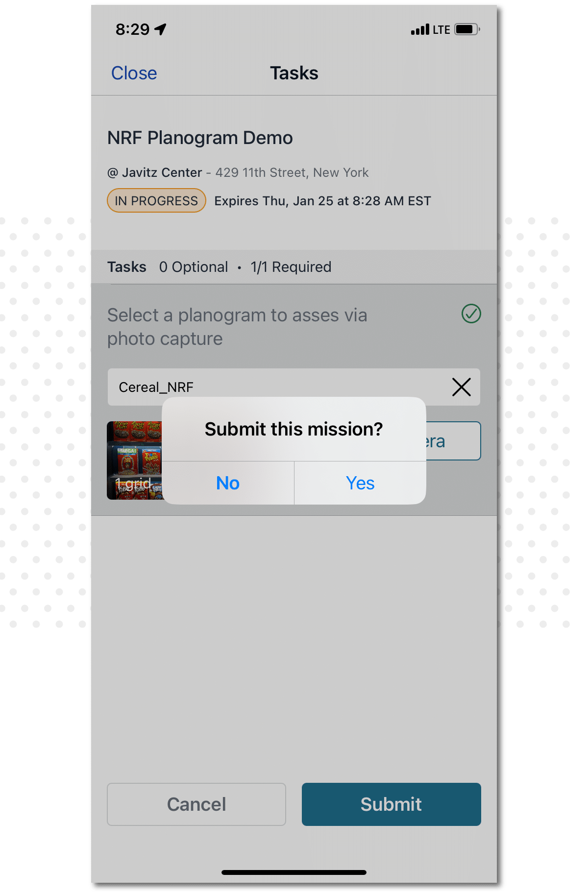Clear the Cereal_NRF selection with X icon
This screenshot has height=895, width=588.
click(461, 387)
